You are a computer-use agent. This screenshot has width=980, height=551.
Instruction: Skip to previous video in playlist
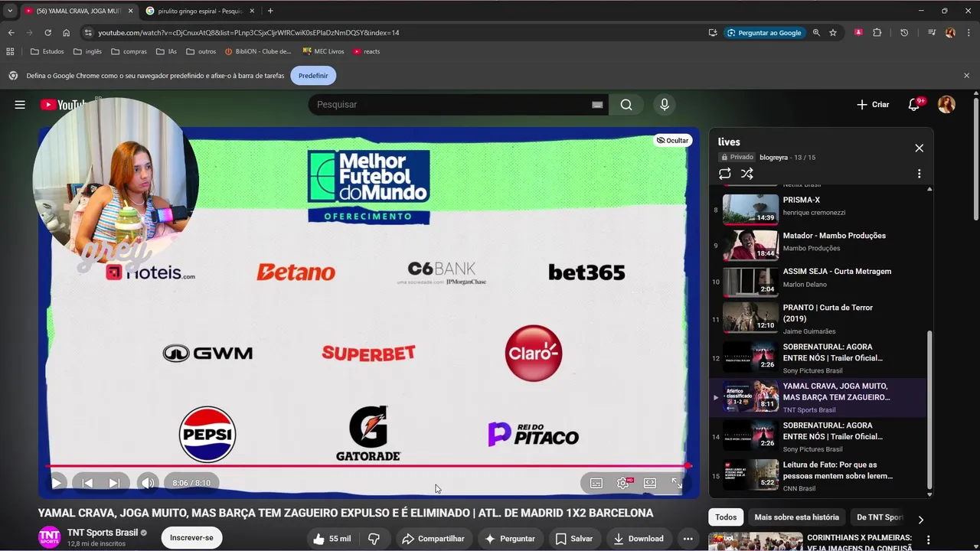87,483
